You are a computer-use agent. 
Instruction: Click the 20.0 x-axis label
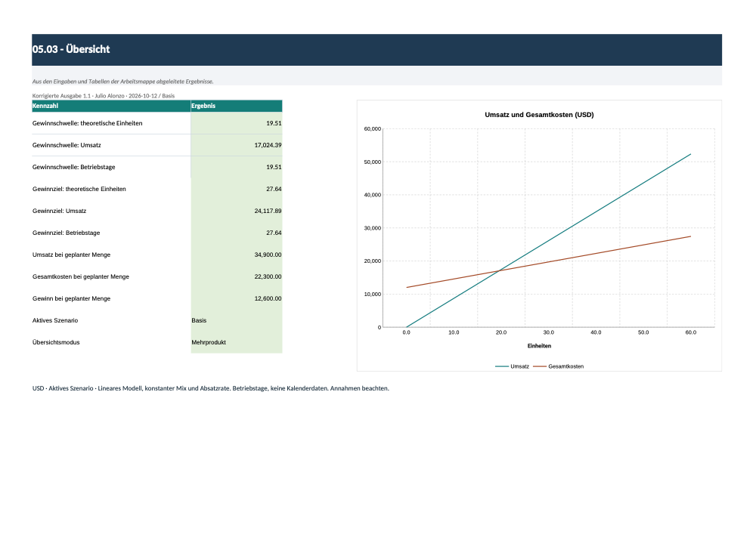coord(501,332)
